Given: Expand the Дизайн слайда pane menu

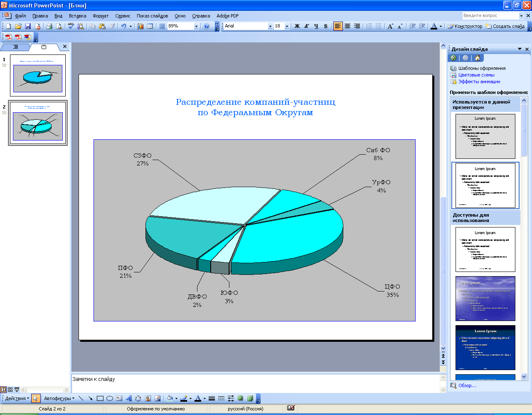Looking at the screenshot, I should [x=520, y=49].
